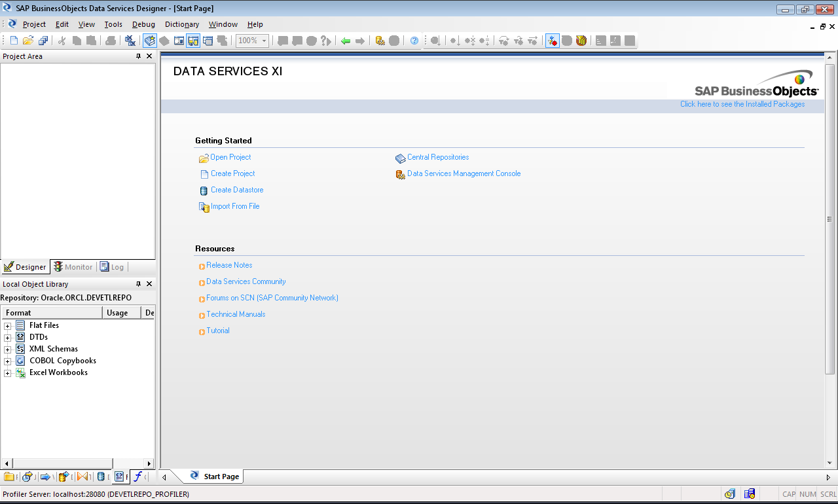Viewport: 838px width, 504px height.
Task: Pin the Project Area panel
Action: (x=138, y=56)
